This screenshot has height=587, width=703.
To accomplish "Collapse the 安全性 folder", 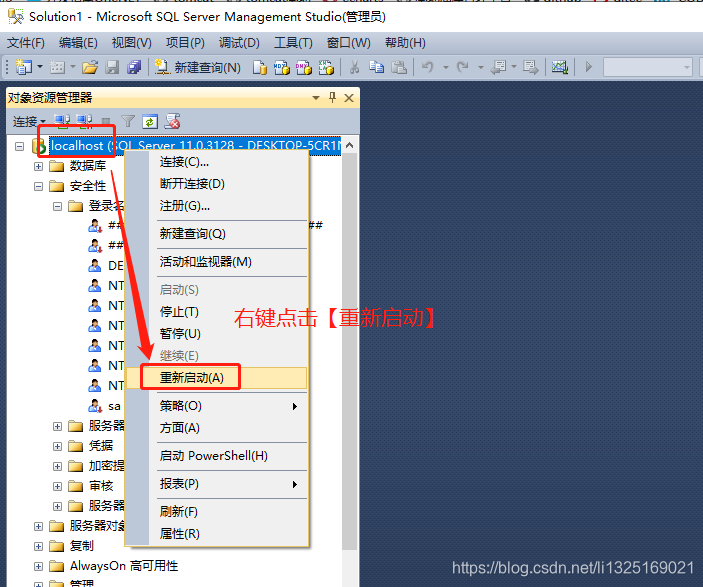I will pyautogui.click(x=39, y=186).
